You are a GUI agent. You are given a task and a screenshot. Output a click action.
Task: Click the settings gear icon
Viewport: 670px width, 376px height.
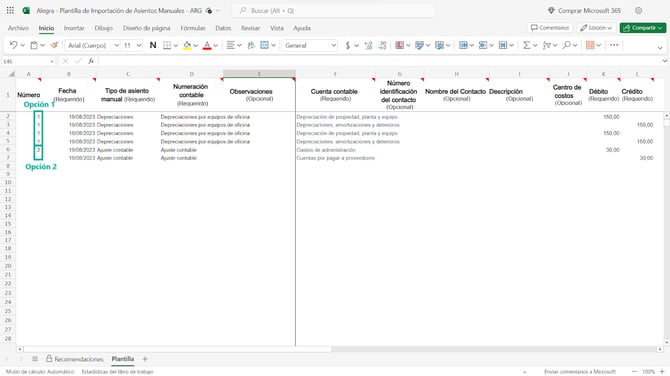click(x=638, y=10)
